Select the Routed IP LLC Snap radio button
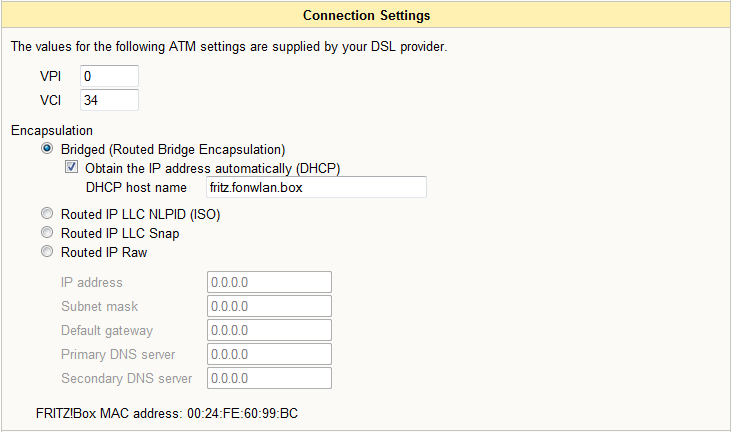Image resolution: width=732 pixels, height=432 pixels. [47, 232]
